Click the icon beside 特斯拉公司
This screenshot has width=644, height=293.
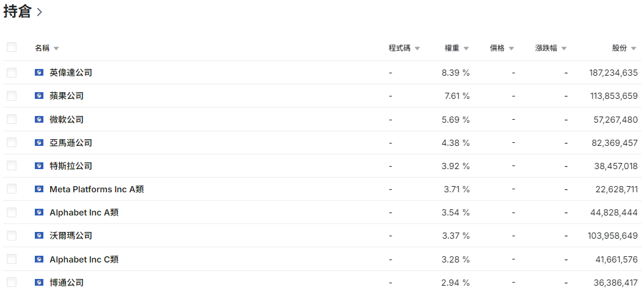(x=39, y=166)
